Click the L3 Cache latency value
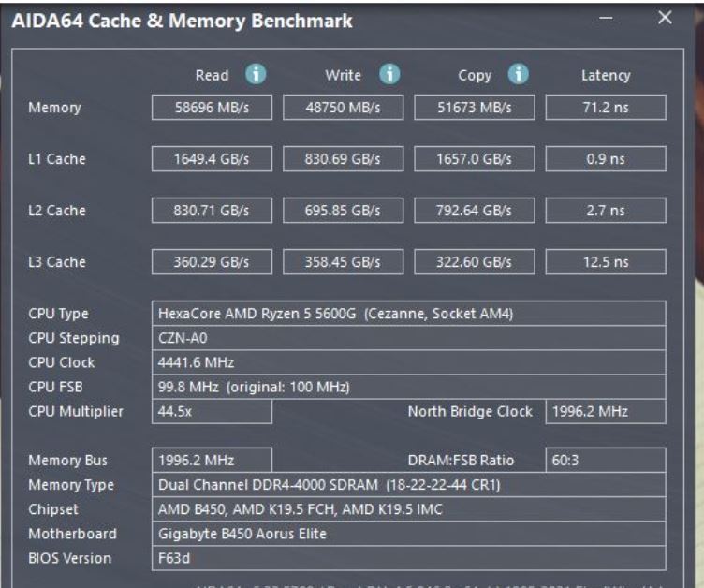The height and width of the screenshot is (588, 704). pyautogui.click(x=606, y=263)
